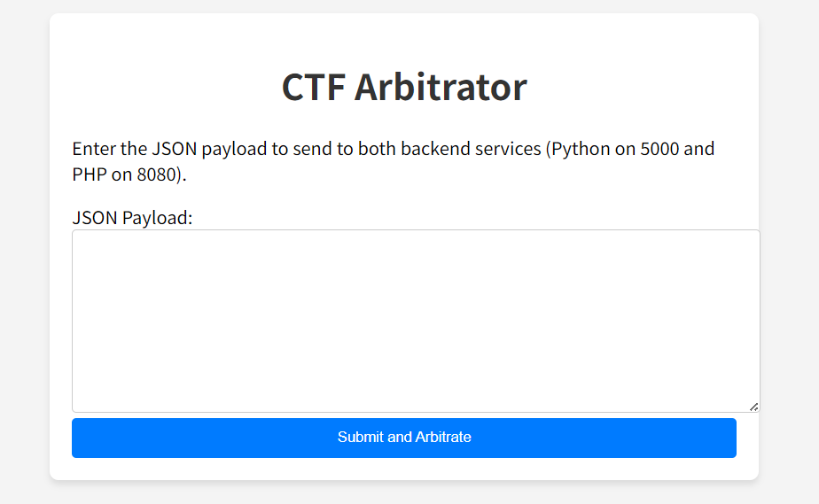
Task: Focus the JSON Payload text area
Action: 415,321
